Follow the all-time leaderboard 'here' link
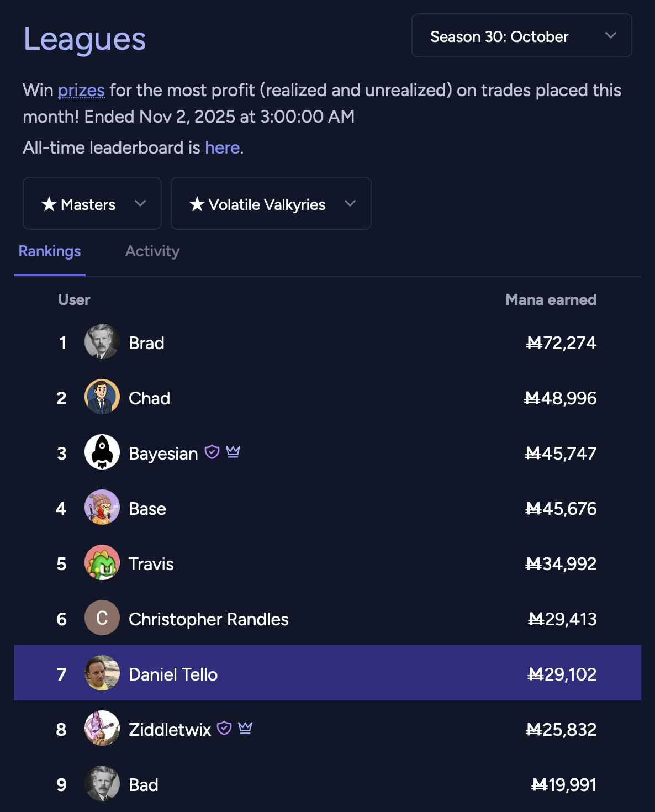 pos(222,148)
